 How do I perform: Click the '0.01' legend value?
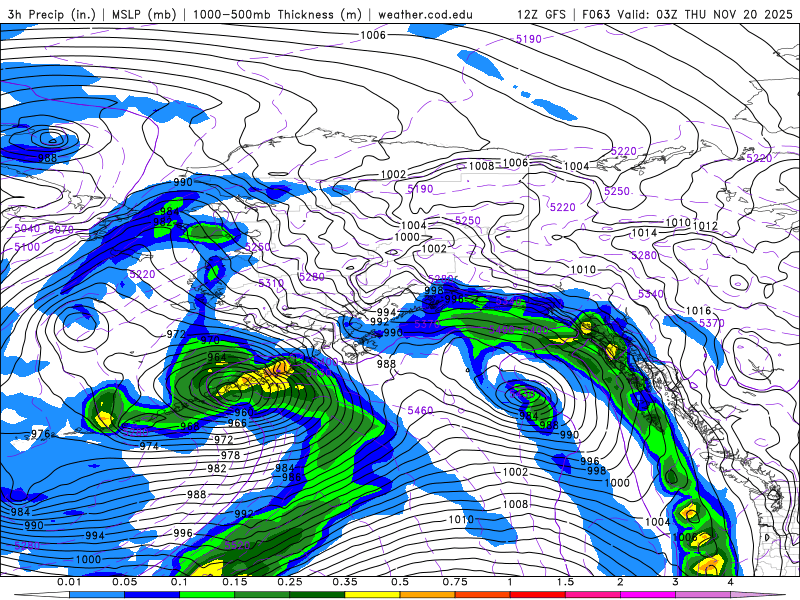coord(69,582)
